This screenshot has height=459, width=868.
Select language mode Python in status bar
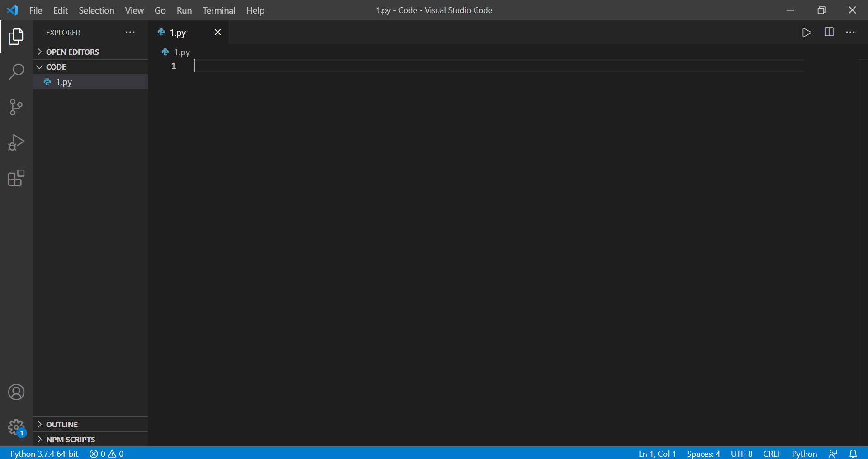pyautogui.click(x=804, y=454)
